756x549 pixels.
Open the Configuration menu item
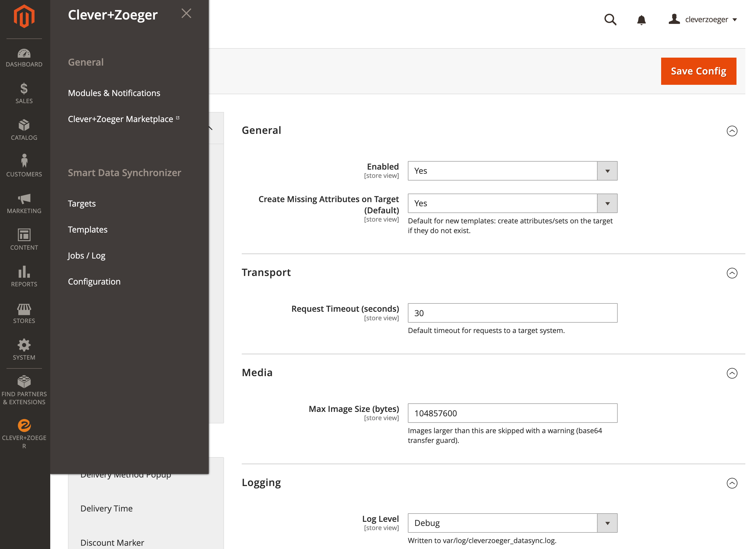click(x=94, y=281)
